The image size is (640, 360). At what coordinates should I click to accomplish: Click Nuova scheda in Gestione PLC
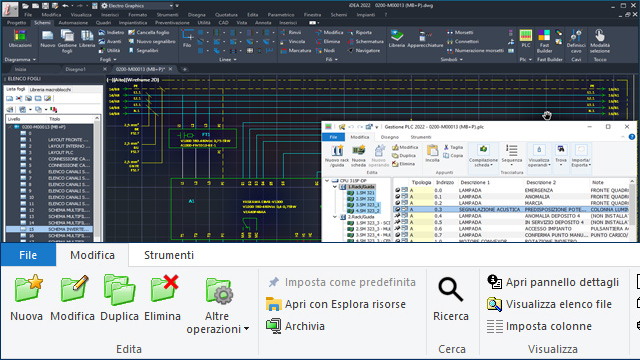(x=358, y=156)
